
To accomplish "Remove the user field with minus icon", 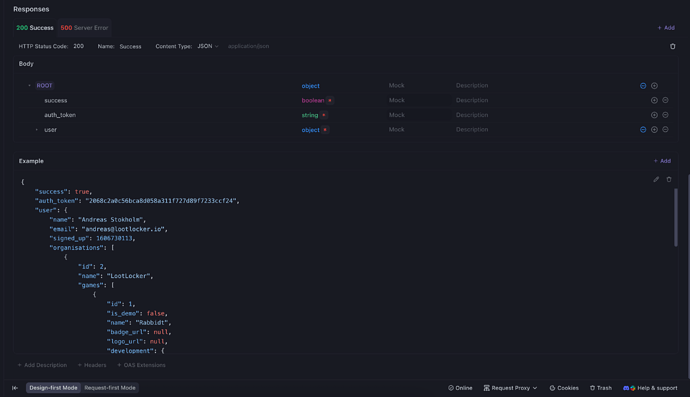I will pyautogui.click(x=665, y=130).
